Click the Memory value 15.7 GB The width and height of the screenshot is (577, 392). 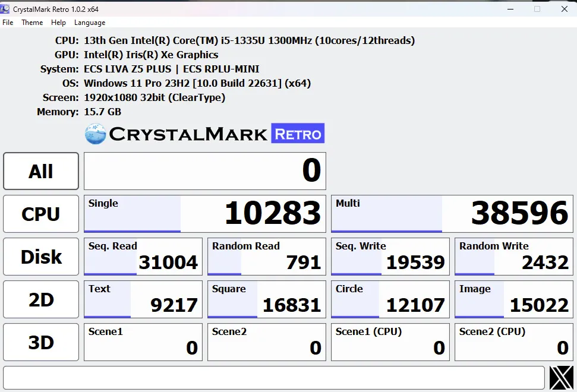102,112
